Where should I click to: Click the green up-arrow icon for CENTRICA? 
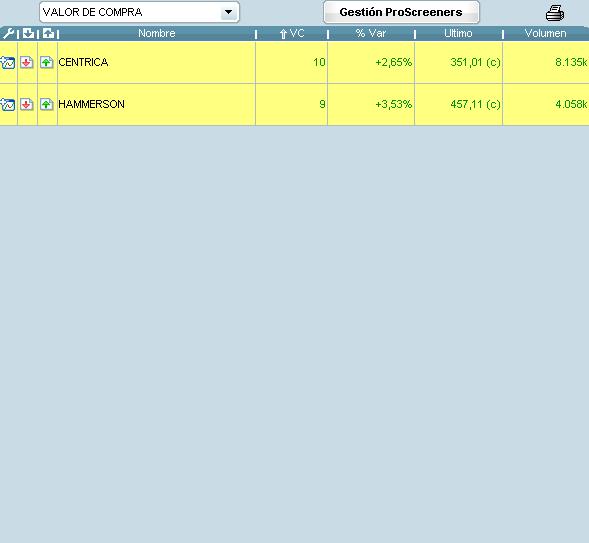coord(47,62)
